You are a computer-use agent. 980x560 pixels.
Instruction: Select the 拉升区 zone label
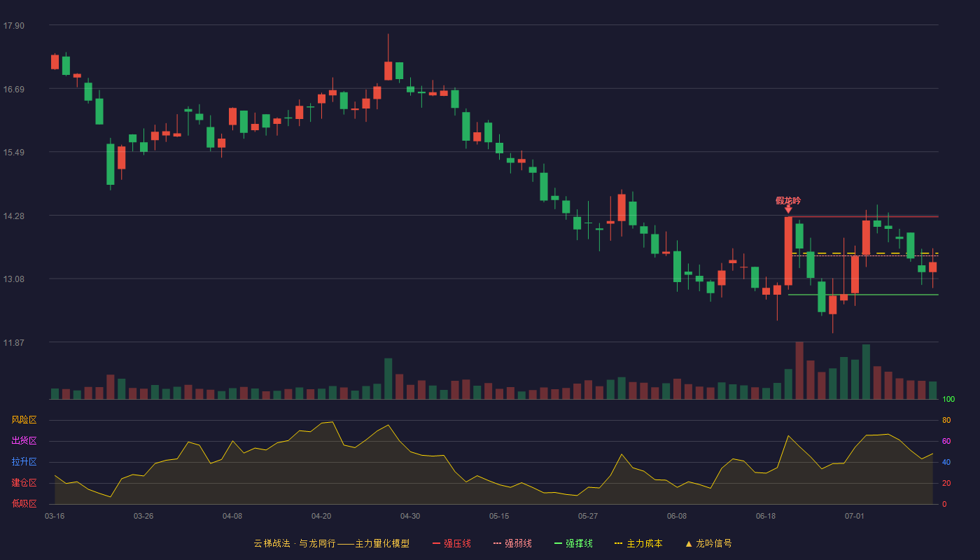[24, 462]
